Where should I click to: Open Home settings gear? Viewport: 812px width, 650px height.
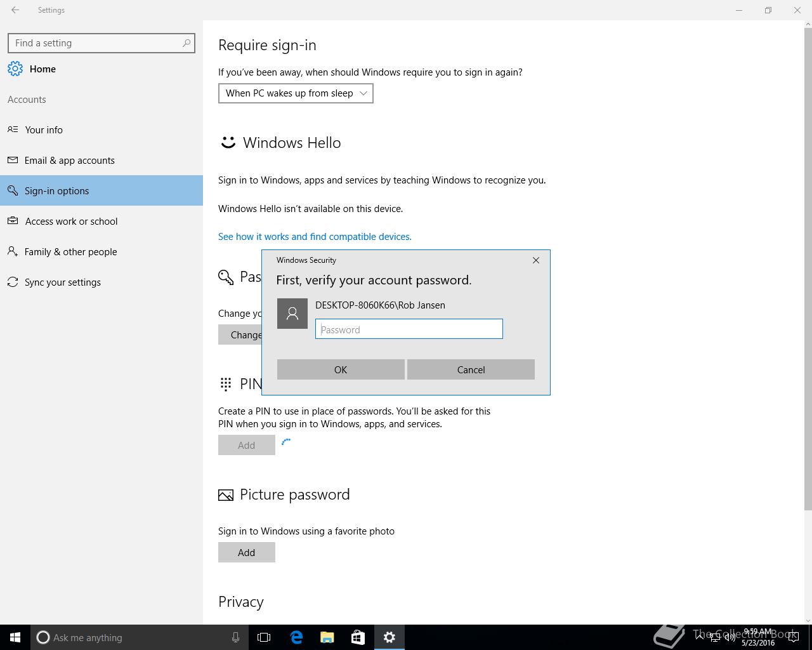[15, 69]
